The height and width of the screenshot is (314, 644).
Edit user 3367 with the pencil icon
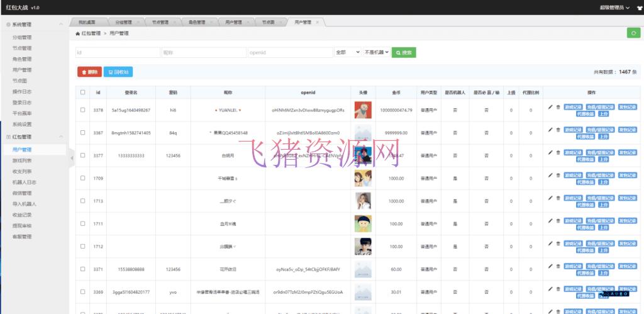550,130
